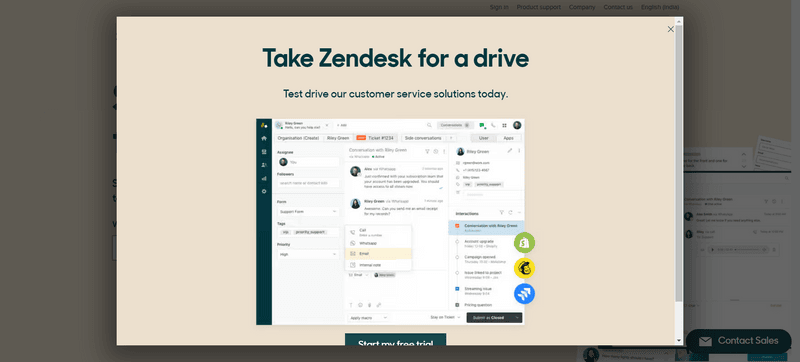Select the Riley Green tab in preview
The width and height of the screenshot is (800, 362).
[x=338, y=138]
